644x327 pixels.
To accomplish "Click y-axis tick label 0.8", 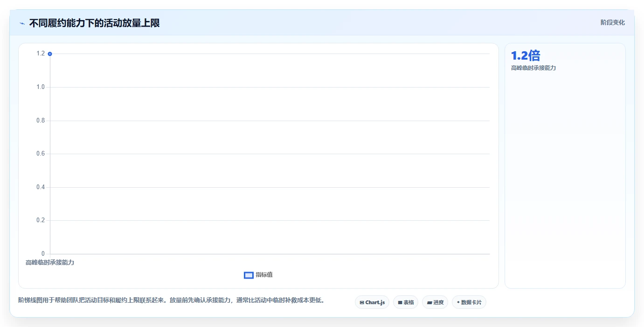I will click(41, 121).
